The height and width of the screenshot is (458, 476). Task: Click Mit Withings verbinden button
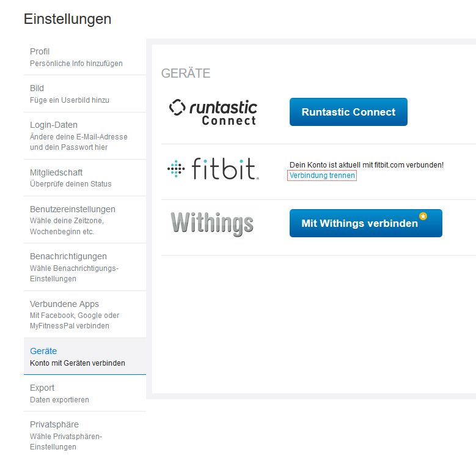coord(366,223)
